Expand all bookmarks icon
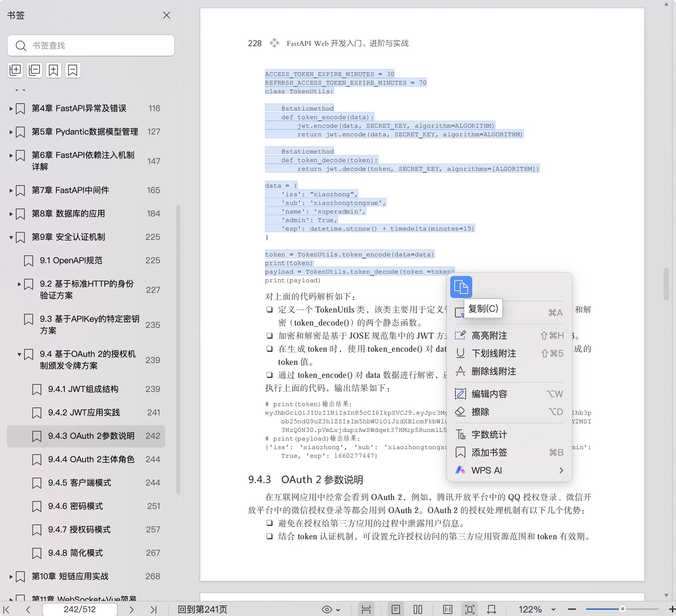The height and width of the screenshot is (616, 676). point(15,70)
